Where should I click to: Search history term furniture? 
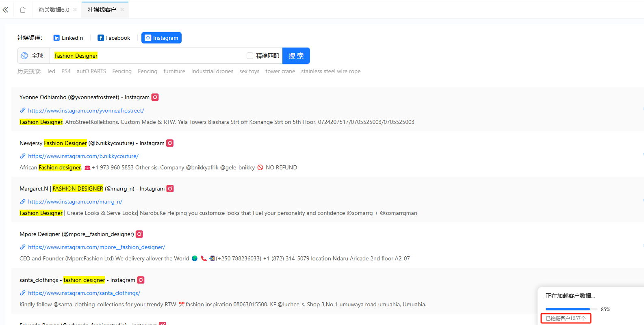click(x=174, y=71)
